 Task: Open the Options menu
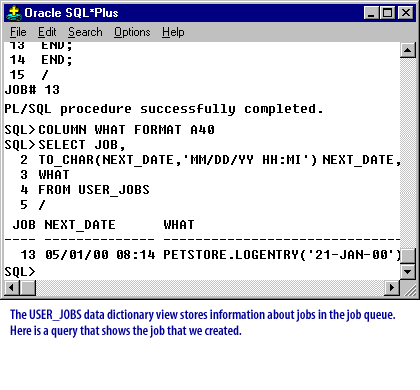[132, 32]
